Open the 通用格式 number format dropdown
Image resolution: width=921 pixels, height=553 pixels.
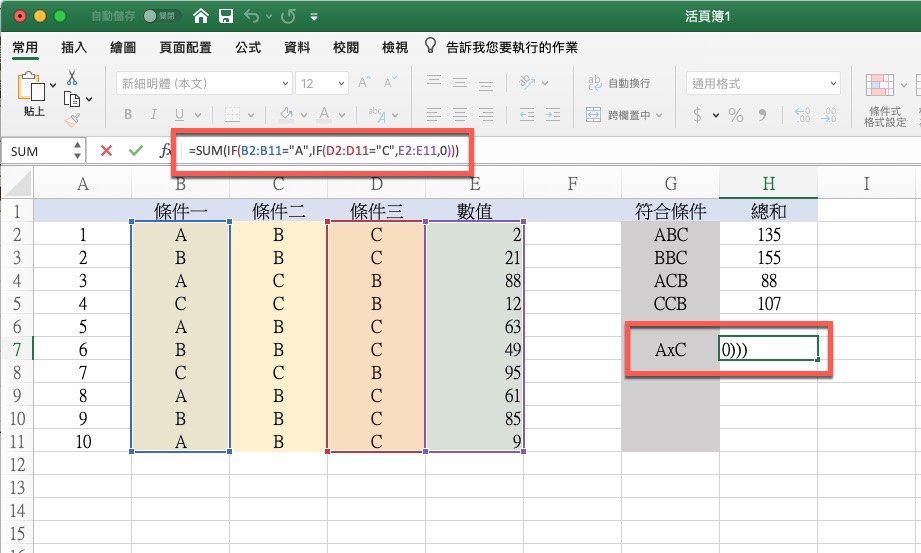(763, 83)
